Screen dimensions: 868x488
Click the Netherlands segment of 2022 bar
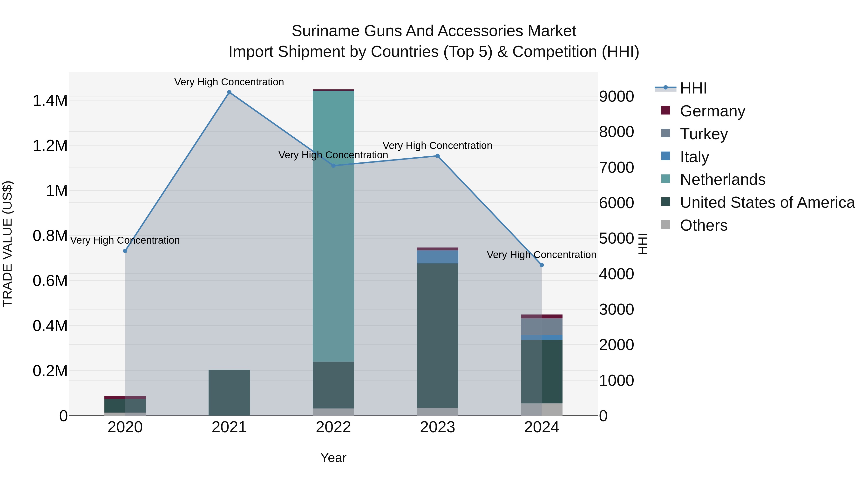(x=333, y=226)
